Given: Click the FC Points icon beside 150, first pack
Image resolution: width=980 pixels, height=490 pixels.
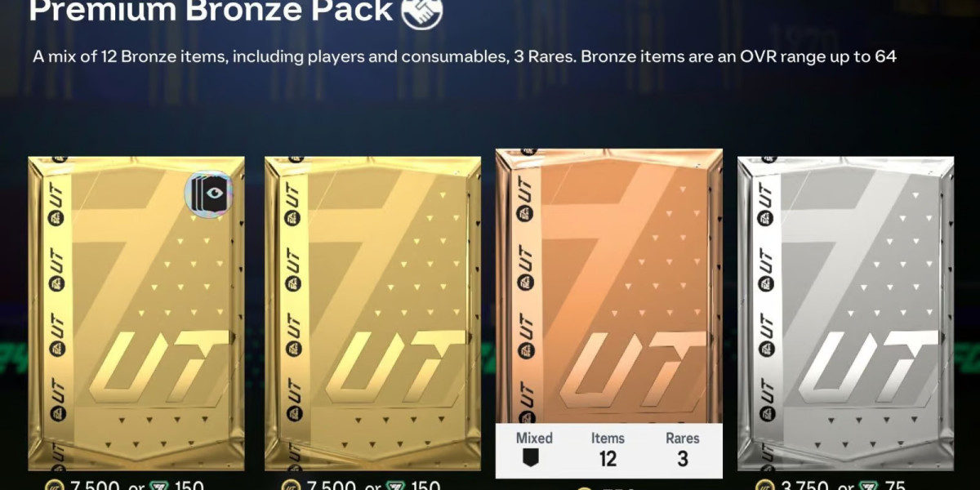Looking at the screenshot, I should click(x=159, y=487).
